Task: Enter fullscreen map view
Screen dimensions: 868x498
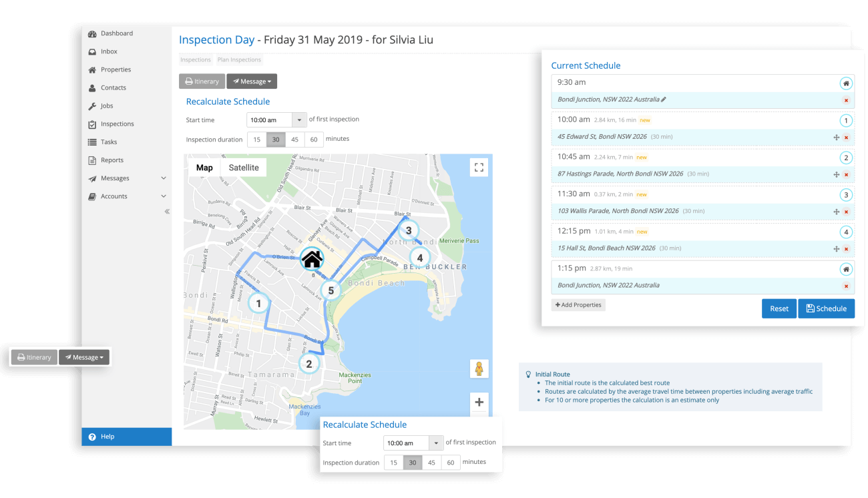Action: pyautogui.click(x=478, y=168)
